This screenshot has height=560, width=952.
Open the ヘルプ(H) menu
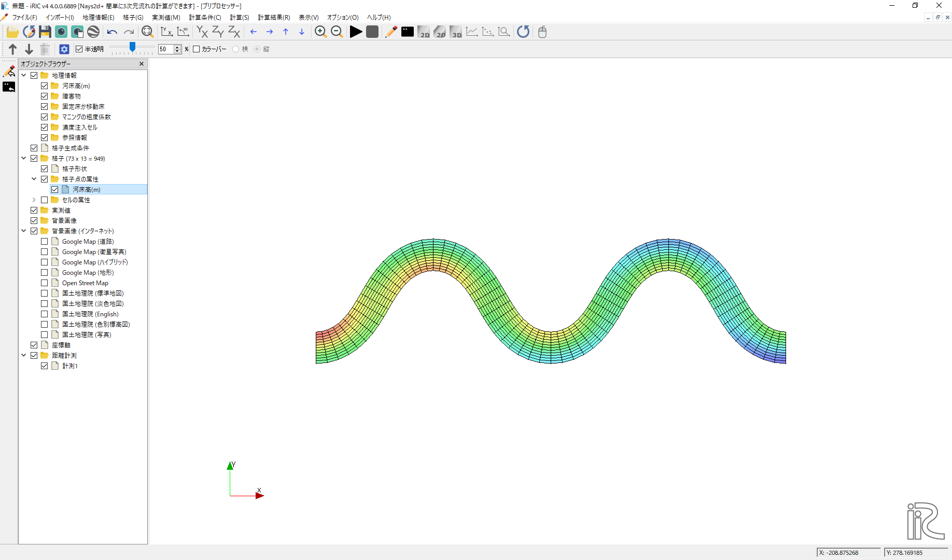coord(379,18)
